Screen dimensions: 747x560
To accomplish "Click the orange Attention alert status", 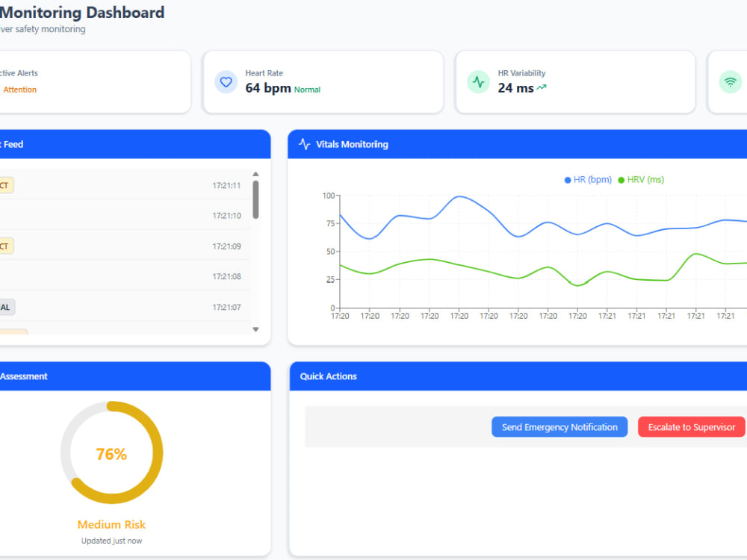I will 19,90.
